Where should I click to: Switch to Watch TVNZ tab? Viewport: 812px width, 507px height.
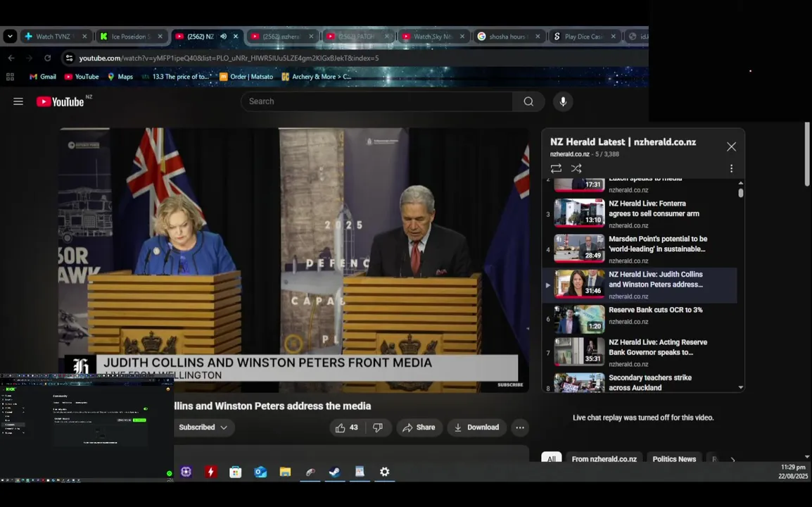click(x=57, y=37)
